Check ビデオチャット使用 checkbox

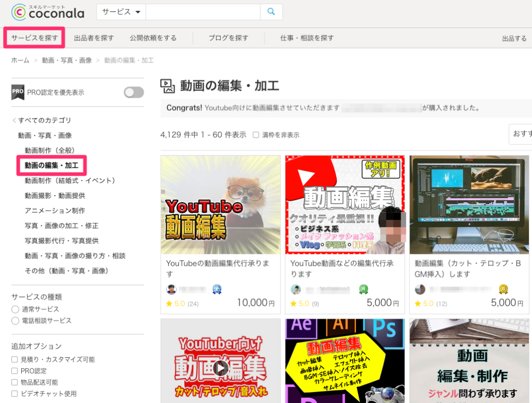15,394
